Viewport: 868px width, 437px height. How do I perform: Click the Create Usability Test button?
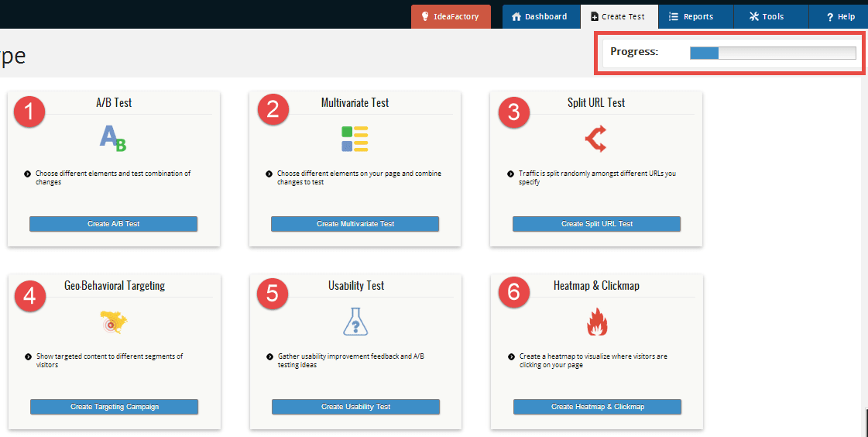(356, 407)
